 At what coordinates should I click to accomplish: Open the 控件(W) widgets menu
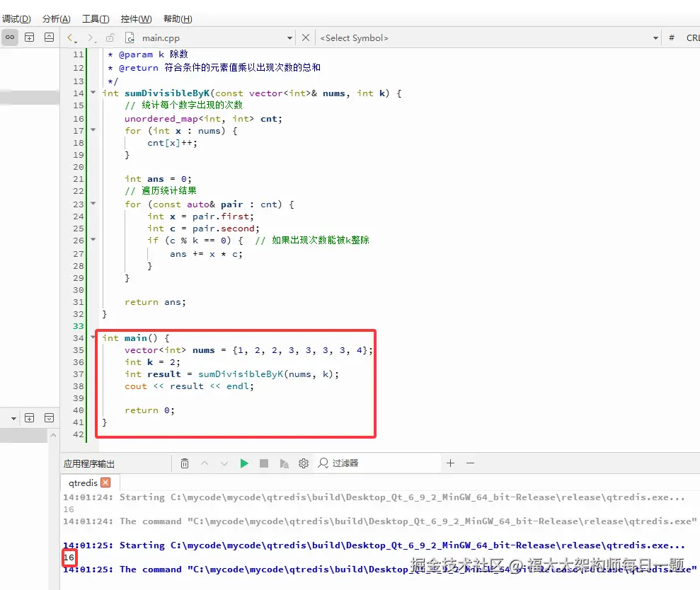pyautogui.click(x=136, y=18)
